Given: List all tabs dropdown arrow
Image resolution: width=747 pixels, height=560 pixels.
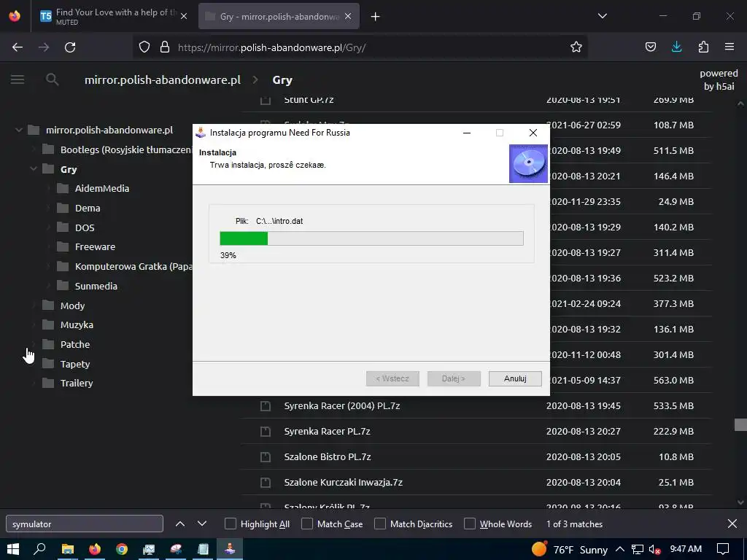Looking at the screenshot, I should pyautogui.click(x=602, y=16).
